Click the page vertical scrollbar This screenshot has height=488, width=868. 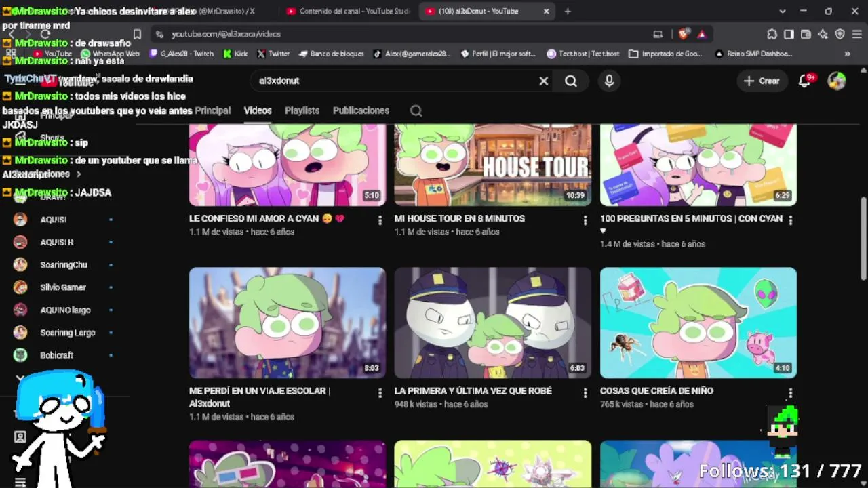click(863, 237)
